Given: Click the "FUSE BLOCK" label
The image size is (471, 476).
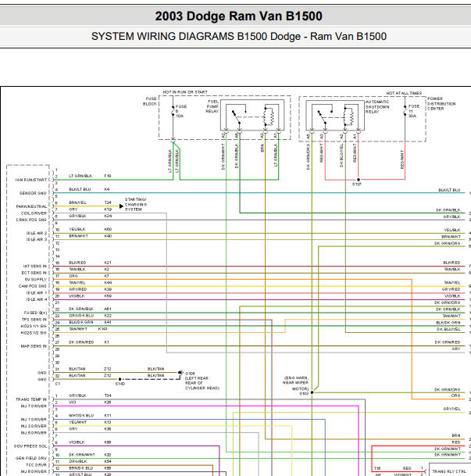Looking at the screenshot, I should coord(150,101).
